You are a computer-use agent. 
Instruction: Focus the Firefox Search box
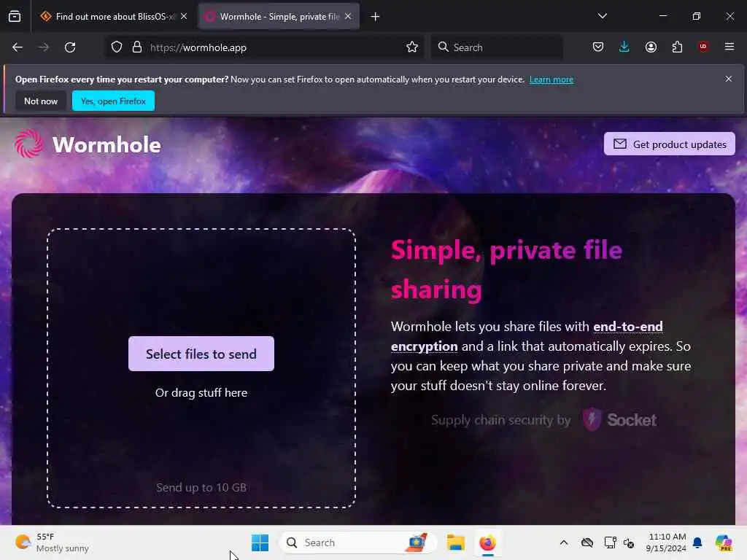497,47
